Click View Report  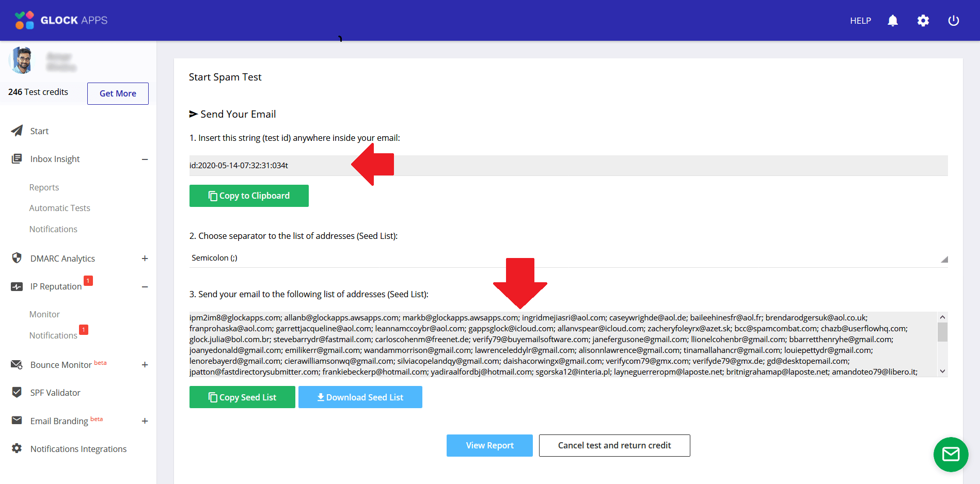tap(489, 445)
